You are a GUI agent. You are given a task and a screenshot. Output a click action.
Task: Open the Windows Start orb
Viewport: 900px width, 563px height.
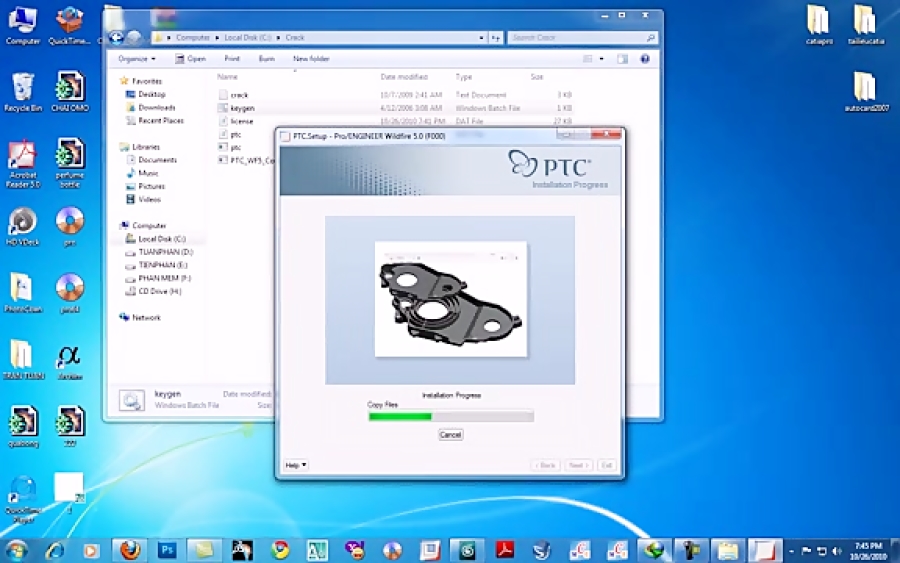click(x=15, y=551)
